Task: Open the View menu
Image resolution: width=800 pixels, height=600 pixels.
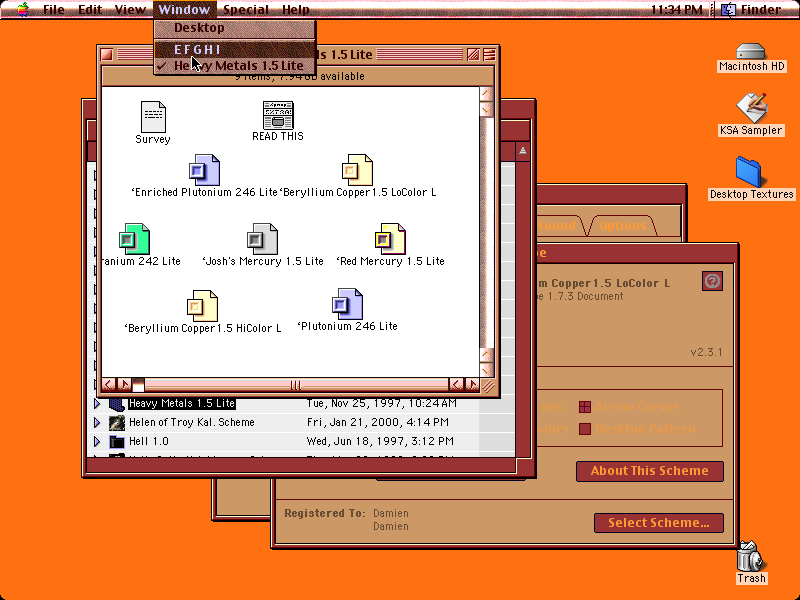Action: 130,9
